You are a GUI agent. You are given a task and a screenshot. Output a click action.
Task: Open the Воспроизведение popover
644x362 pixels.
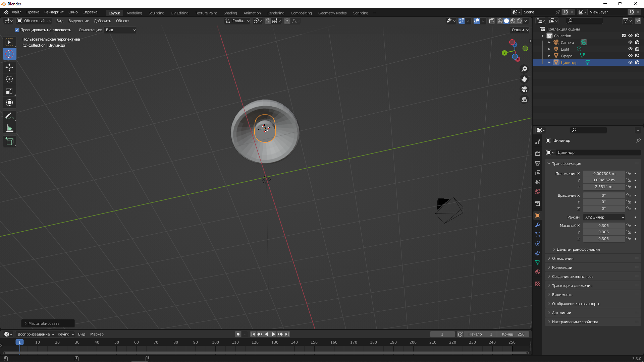click(36, 334)
